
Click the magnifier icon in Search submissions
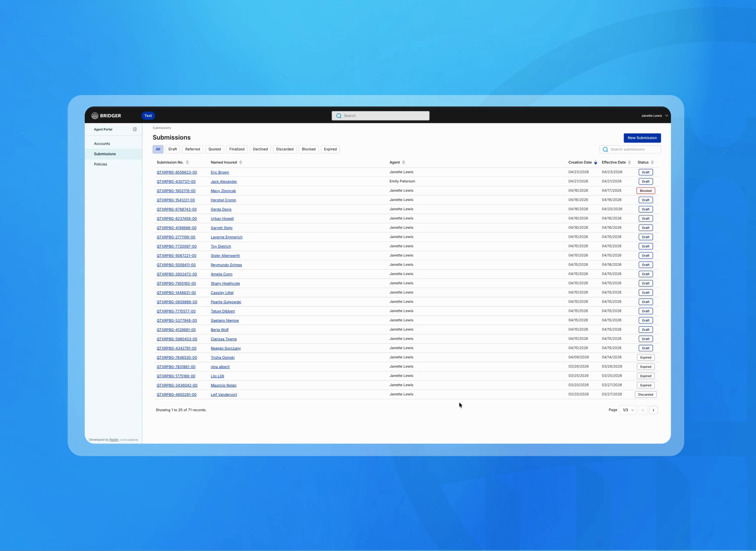point(605,150)
